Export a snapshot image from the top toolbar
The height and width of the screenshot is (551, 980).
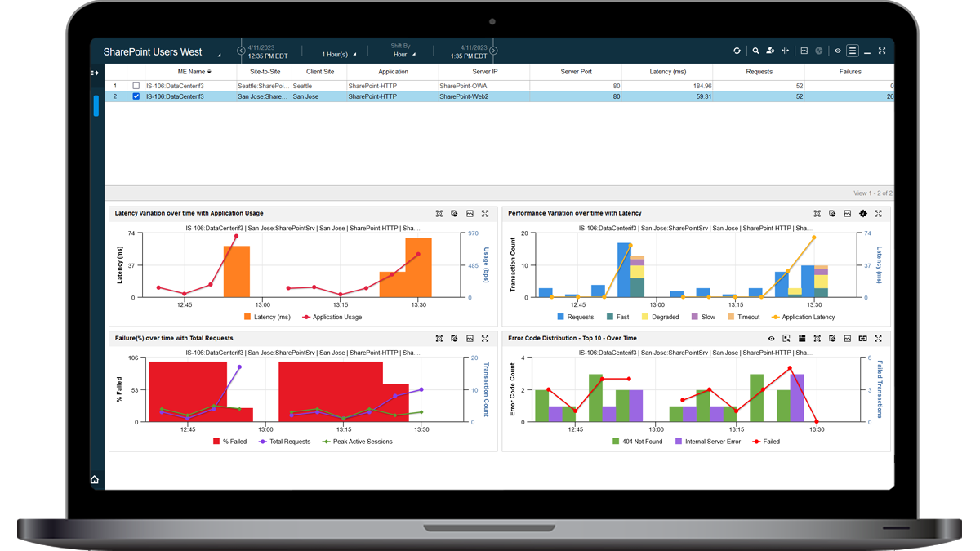[804, 50]
